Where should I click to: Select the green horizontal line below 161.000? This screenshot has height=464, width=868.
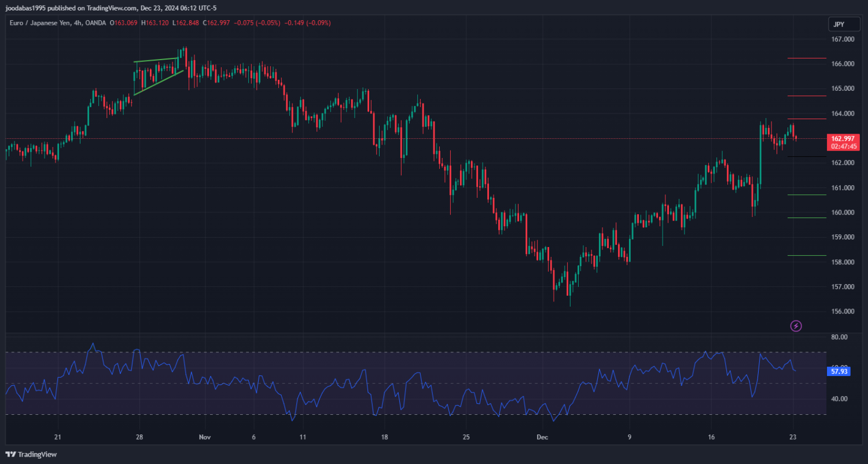pos(807,195)
